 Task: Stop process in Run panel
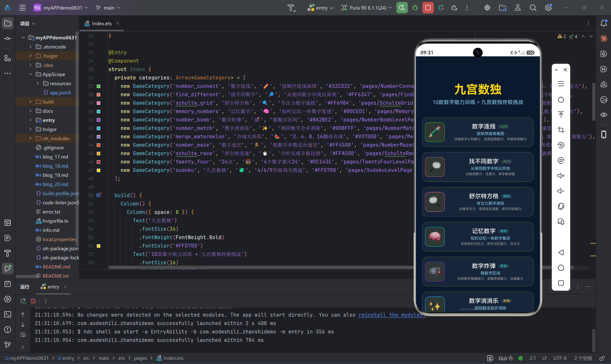[33, 301]
